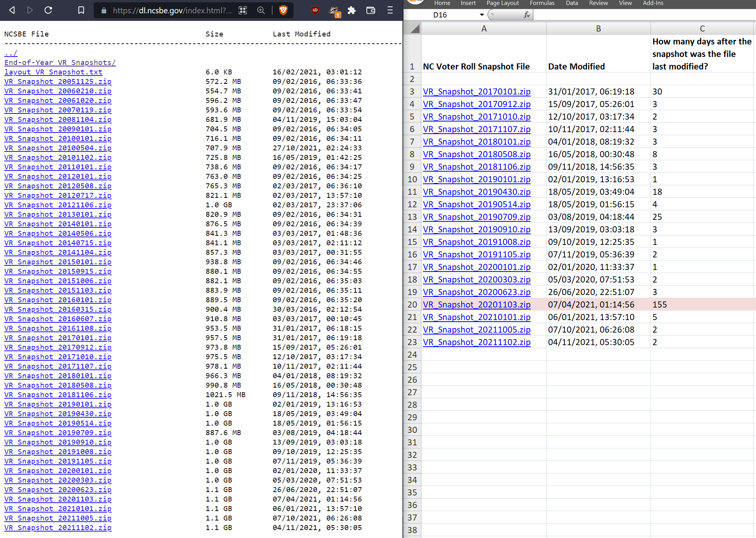Image resolution: width=756 pixels, height=538 pixels.
Task: Select row 3 header in Excel
Action: point(412,92)
